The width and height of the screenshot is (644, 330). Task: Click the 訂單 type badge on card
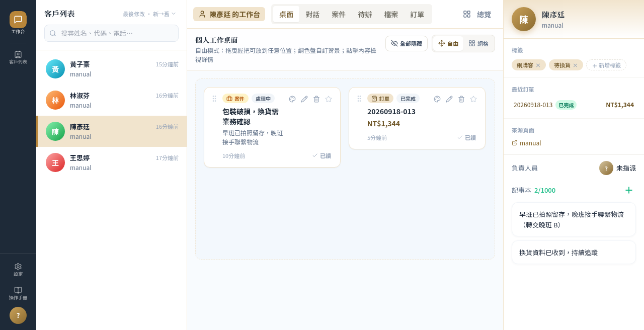point(380,99)
